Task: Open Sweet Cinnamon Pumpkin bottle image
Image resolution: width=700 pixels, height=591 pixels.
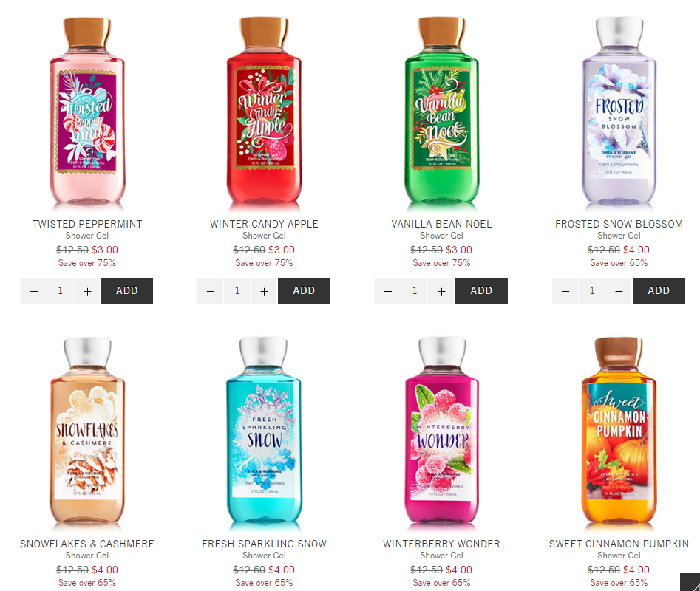Action: tap(619, 431)
